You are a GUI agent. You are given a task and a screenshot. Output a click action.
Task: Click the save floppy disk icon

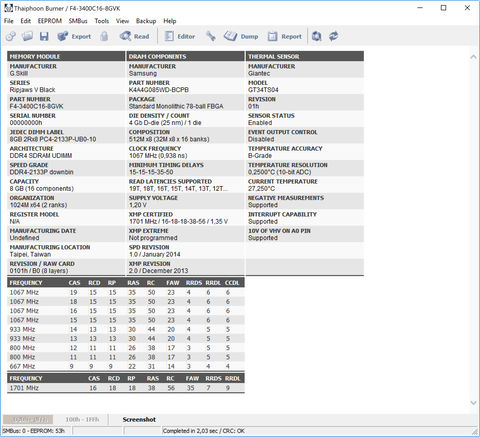point(44,36)
